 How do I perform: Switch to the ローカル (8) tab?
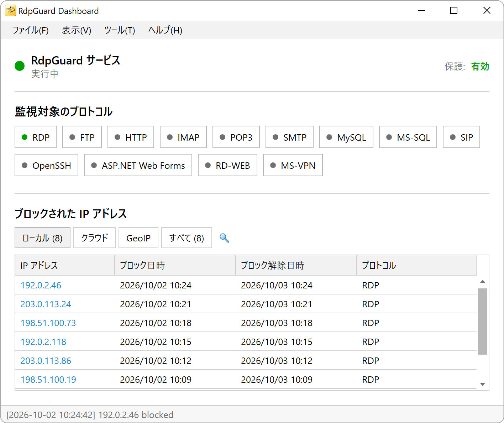click(42, 238)
